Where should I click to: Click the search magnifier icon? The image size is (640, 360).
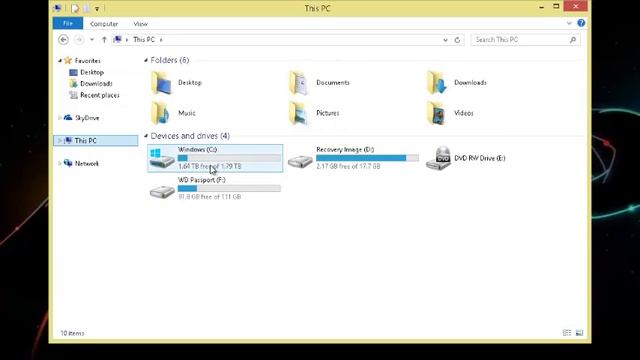pyautogui.click(x=573, y=40)
